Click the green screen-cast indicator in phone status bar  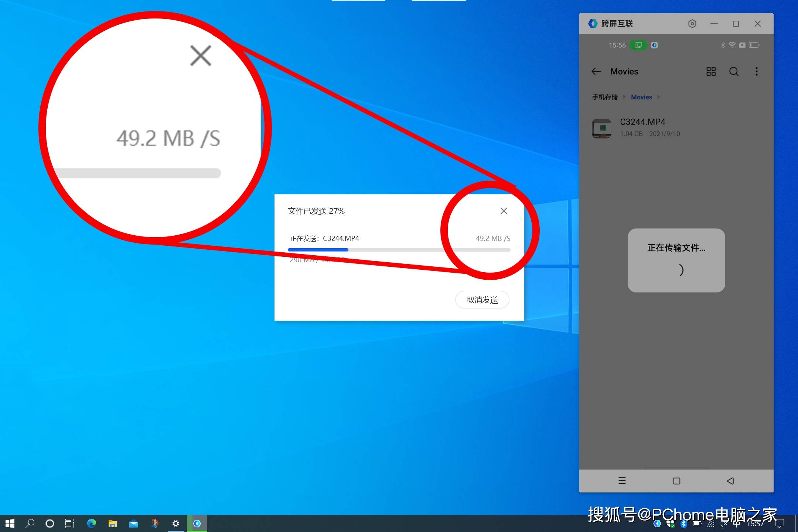pos(638,45)
